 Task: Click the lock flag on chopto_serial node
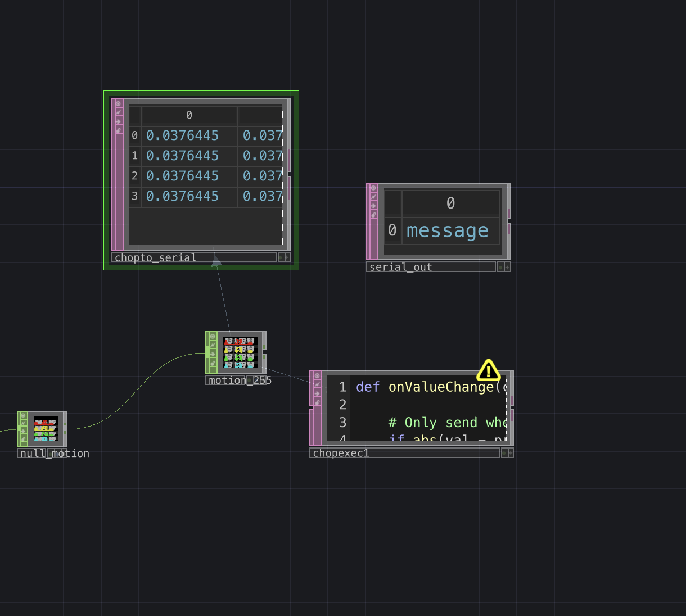119,130
